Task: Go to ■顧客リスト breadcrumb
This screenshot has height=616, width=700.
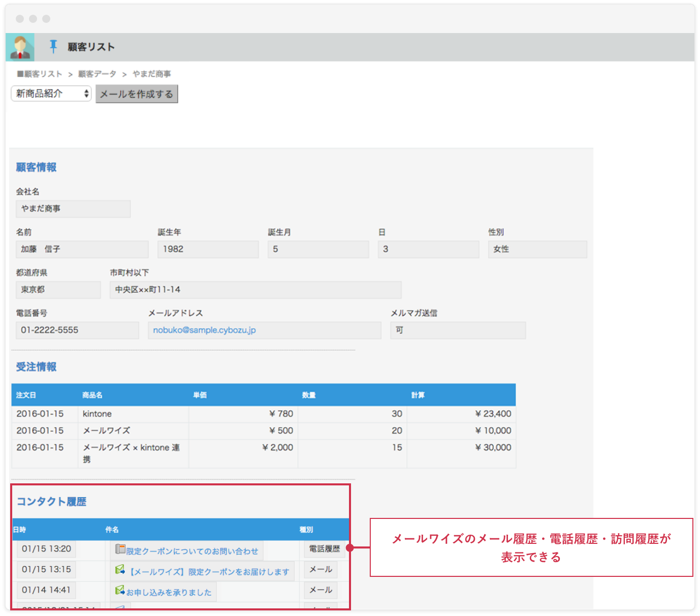Action: [x=40, y=74]
